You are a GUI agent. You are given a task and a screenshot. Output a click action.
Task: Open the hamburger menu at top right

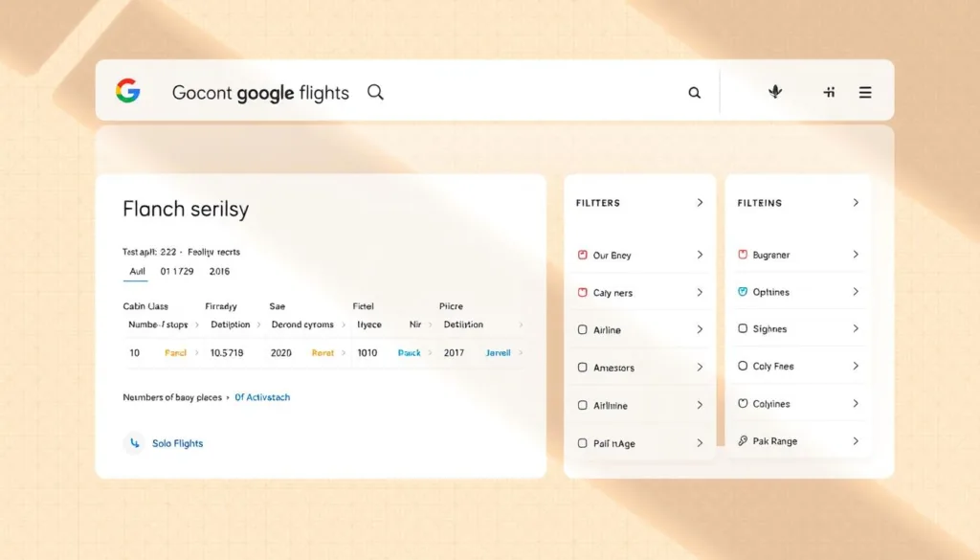(864, 92)
